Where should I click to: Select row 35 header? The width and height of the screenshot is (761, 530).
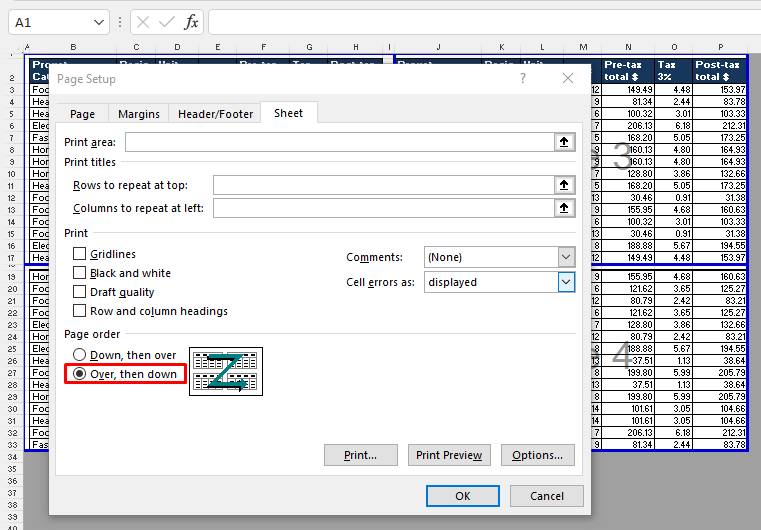(12, 469)
